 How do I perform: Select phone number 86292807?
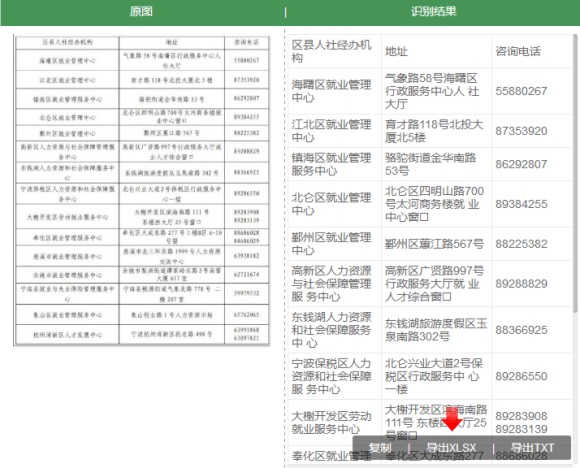(521, 164)
